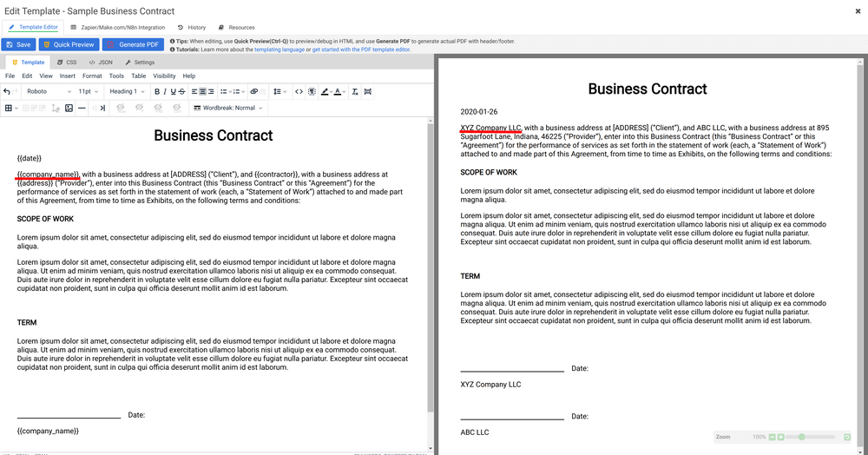The height and width of the screenshot is (455, 868).
Task: Open the Edit menu
Action: click(27, 76)
